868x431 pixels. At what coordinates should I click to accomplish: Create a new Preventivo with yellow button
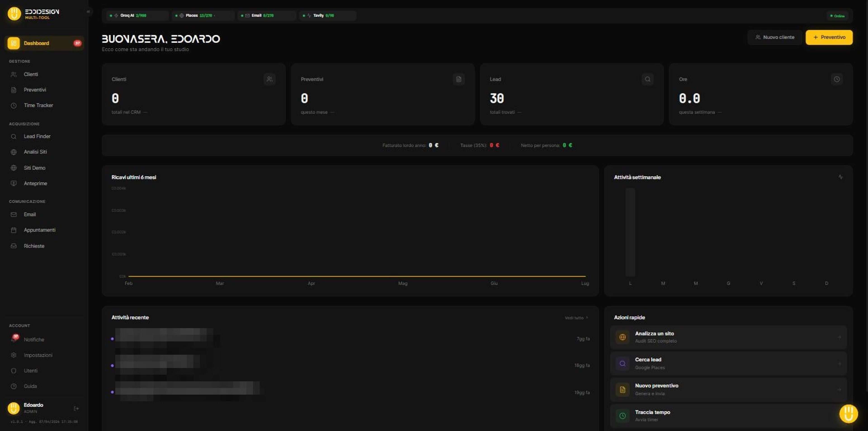829,37
